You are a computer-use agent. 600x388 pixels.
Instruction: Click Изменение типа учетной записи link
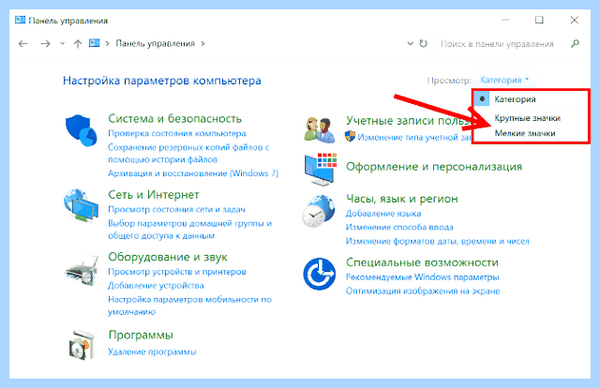[414, 137]
